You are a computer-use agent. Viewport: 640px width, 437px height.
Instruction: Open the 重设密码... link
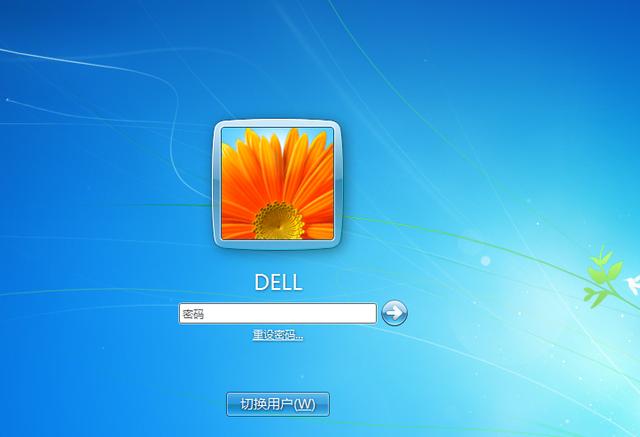pos(278,335)
